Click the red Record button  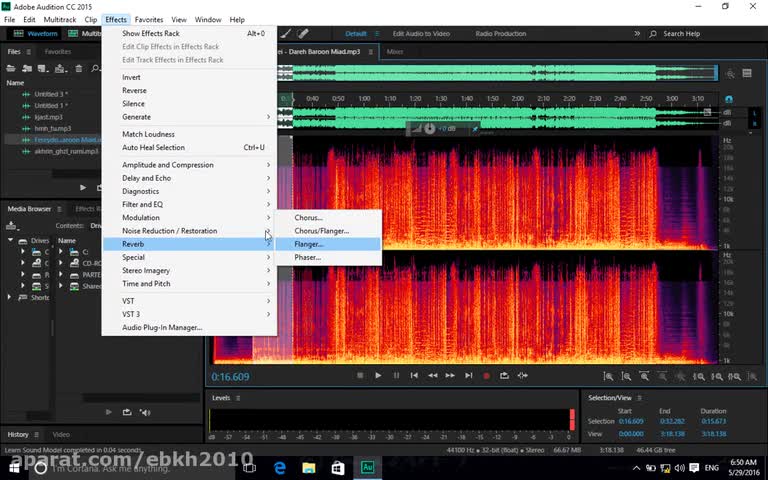[x=487, y=375]
